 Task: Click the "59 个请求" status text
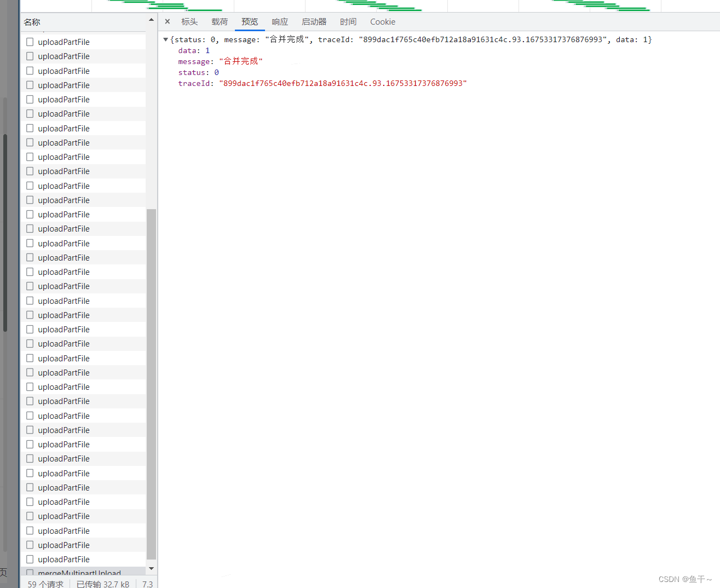coord(45,584)
